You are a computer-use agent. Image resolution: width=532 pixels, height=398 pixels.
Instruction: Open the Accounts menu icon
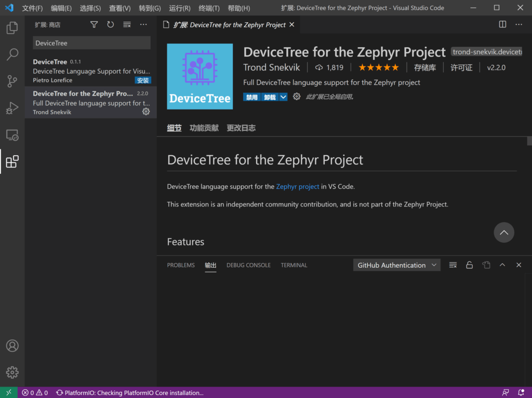click(x=12, y=346)
